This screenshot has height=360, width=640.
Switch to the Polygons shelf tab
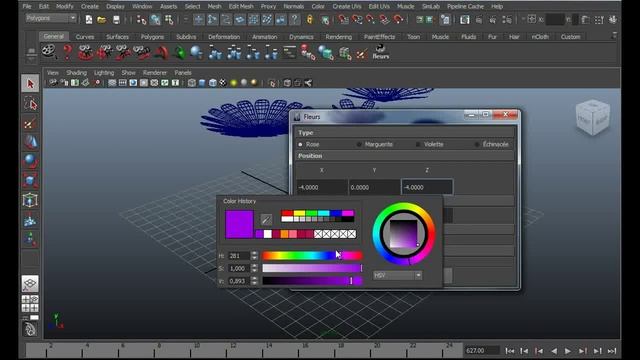coord(152,37)
